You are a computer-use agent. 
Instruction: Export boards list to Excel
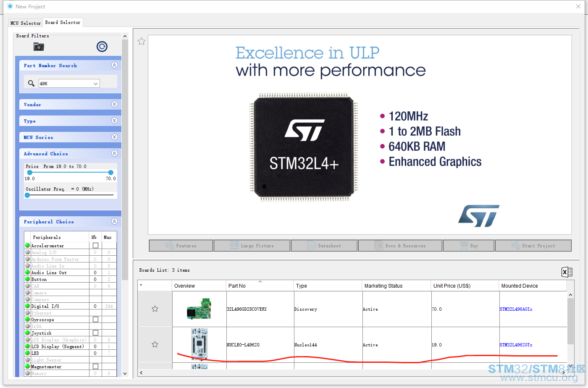[x=567, y=272]
